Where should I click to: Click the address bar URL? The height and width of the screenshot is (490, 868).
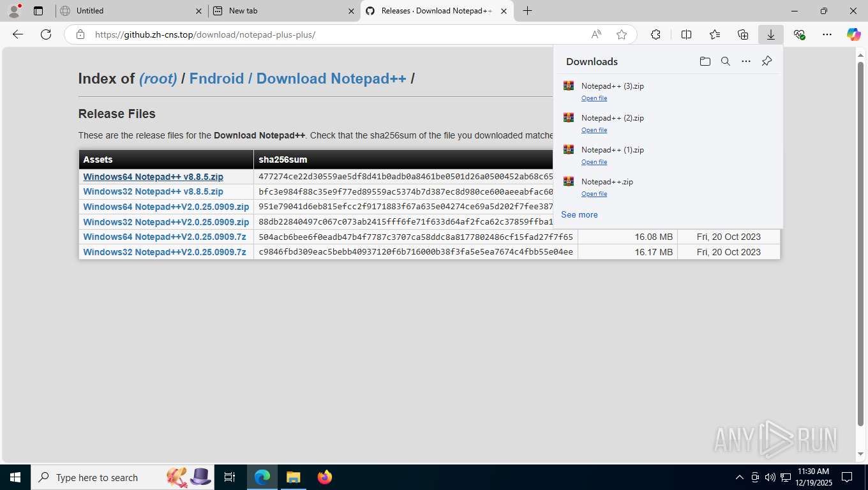coord(205,34)
